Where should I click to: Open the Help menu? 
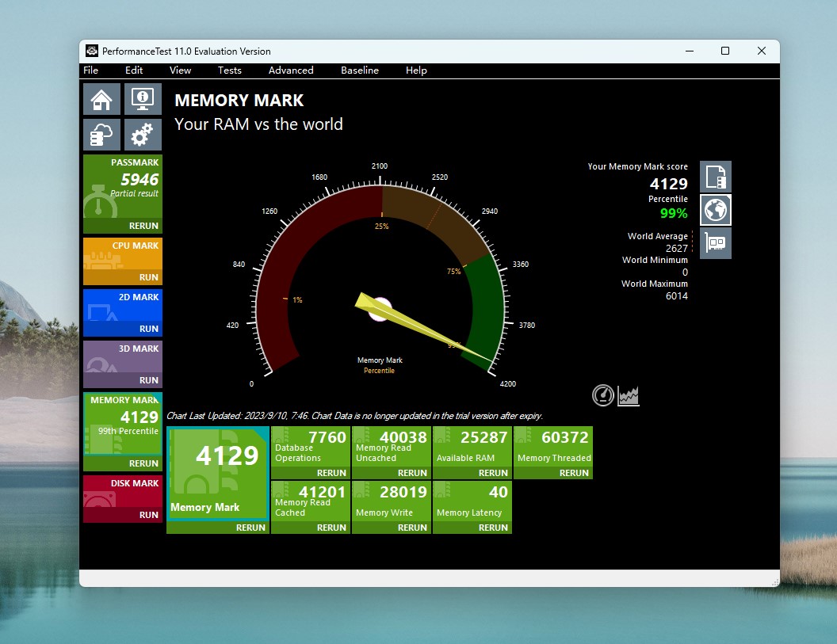click(416, 70)
